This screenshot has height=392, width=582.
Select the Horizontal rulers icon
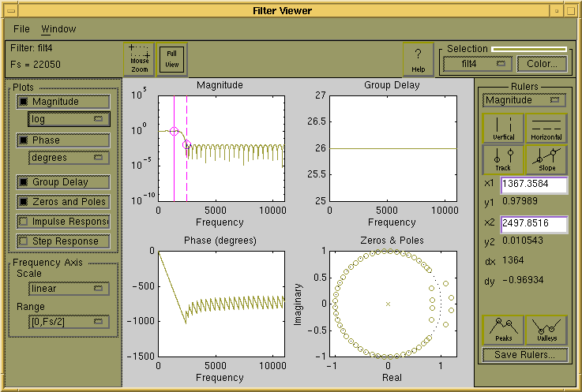pyautogui.click(x=546, y=129)
